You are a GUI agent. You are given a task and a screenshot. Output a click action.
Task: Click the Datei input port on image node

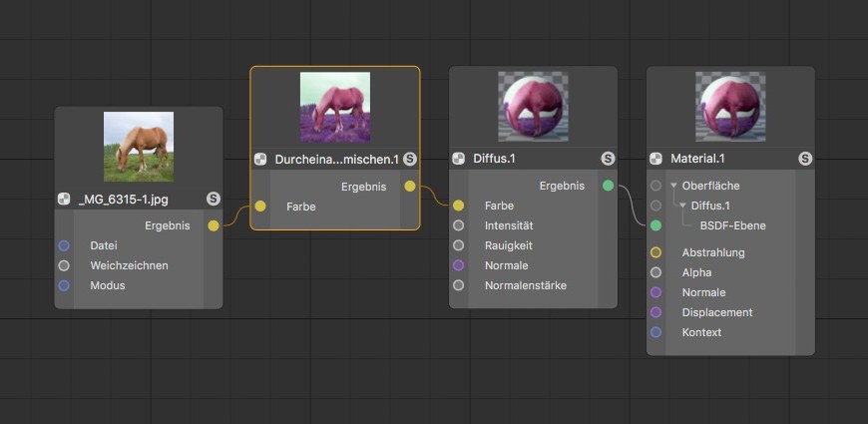coord(64,245)
